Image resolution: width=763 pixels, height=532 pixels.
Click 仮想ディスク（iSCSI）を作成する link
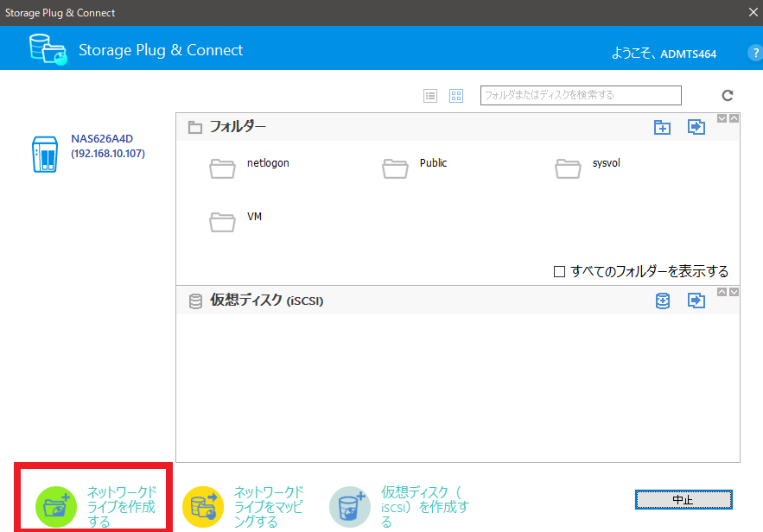point(424,507)
